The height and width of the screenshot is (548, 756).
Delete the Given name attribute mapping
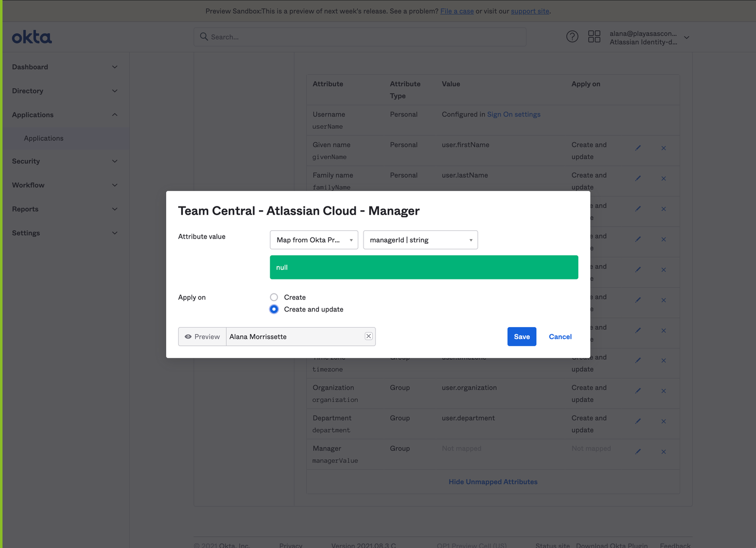[x=663, y=148]
